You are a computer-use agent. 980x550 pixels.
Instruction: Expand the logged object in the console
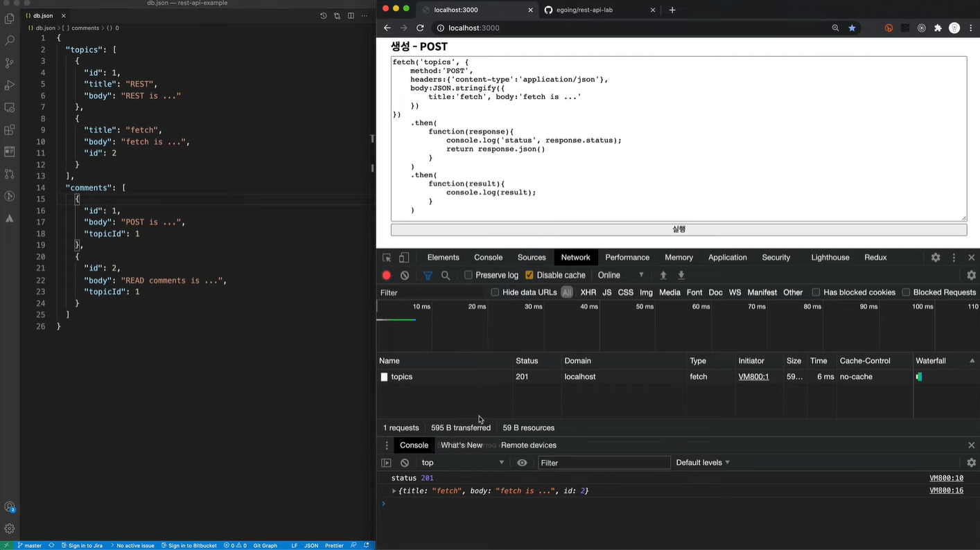click(394, 490)
